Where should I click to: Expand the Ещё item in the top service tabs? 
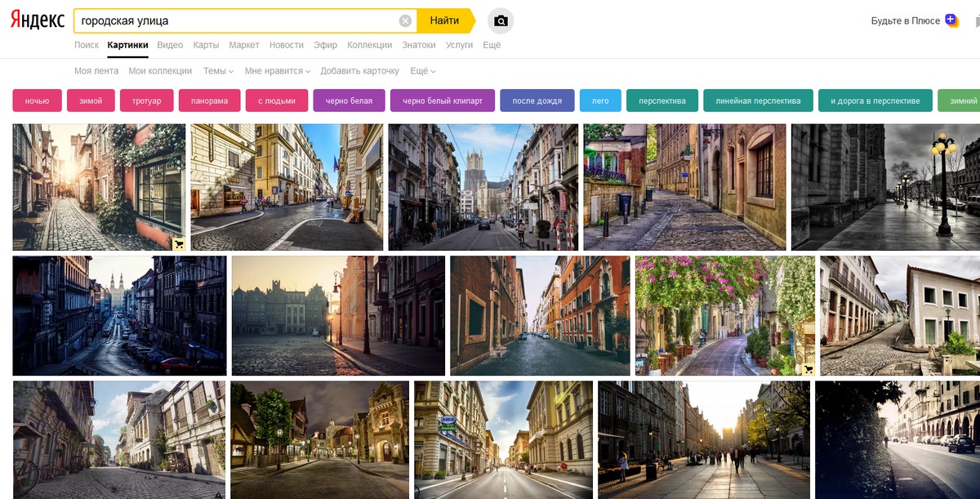(492, 45)
